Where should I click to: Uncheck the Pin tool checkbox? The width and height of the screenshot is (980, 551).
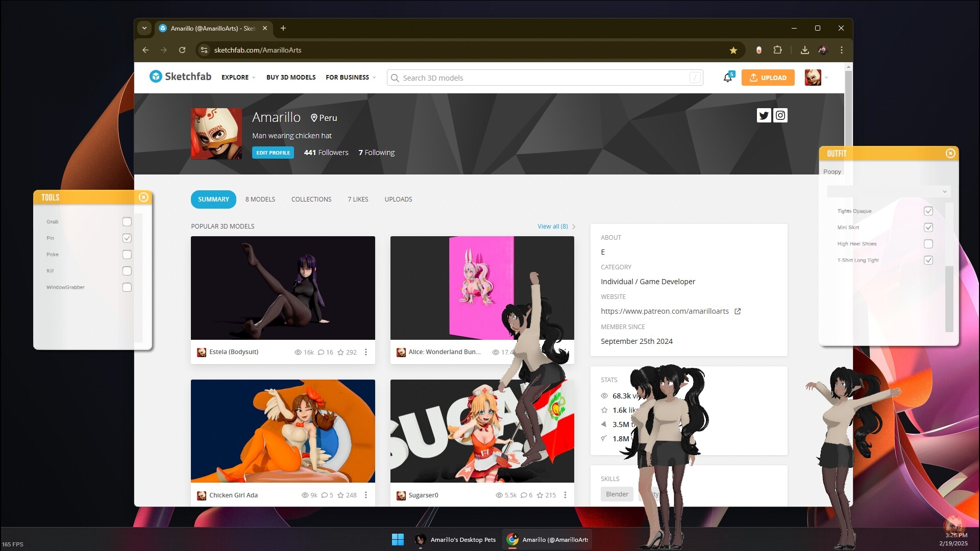click(x=127, y=238)
